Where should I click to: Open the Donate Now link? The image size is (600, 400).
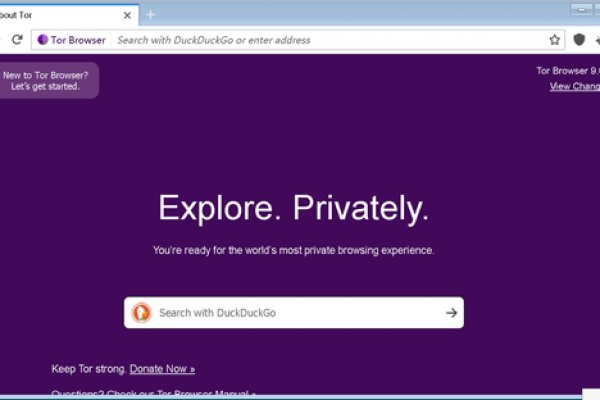pyautogui.click(x=162, y=368)
